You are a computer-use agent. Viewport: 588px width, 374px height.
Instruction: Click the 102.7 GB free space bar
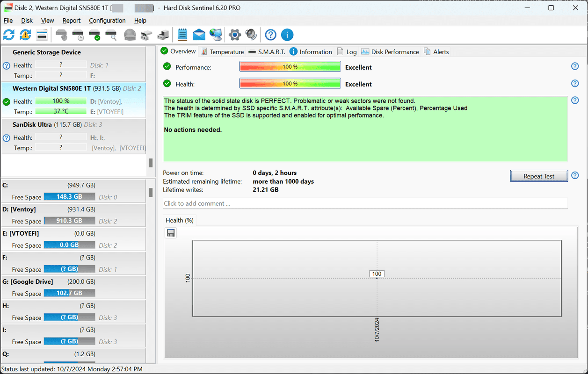(69, 293)
